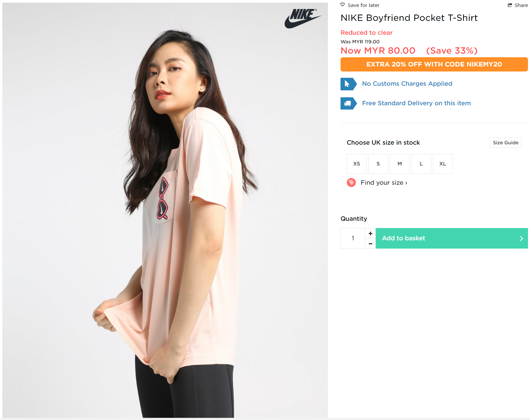The image size is (530, 420).
Task: Click the heart Save for later icon
Action: point(343,5)
